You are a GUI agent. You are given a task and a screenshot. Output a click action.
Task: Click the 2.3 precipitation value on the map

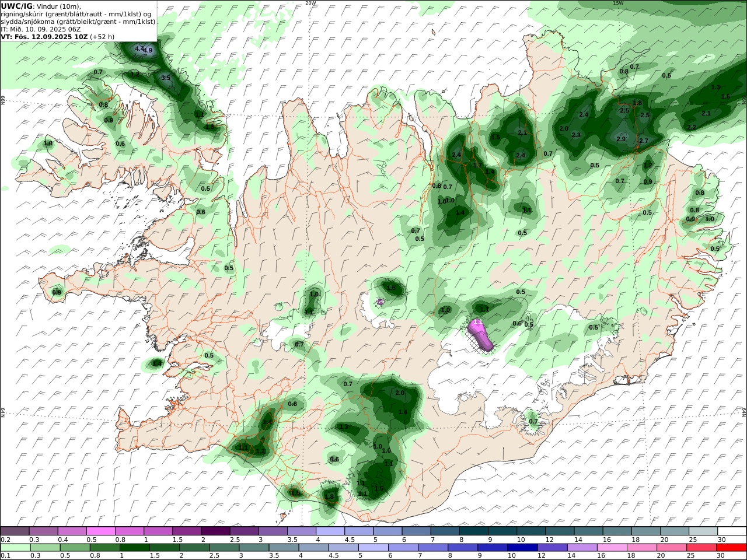pyautogui.click(x=576, y=135)
